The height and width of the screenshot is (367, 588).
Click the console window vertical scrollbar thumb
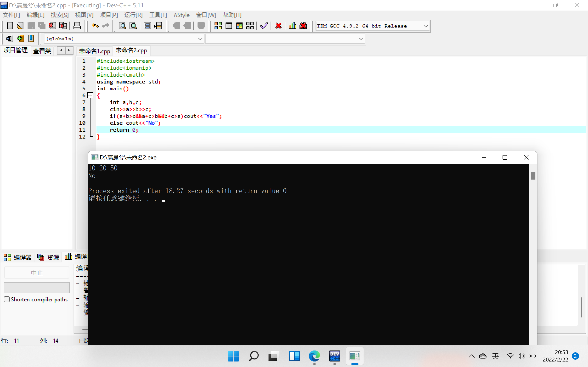point(533,175)
